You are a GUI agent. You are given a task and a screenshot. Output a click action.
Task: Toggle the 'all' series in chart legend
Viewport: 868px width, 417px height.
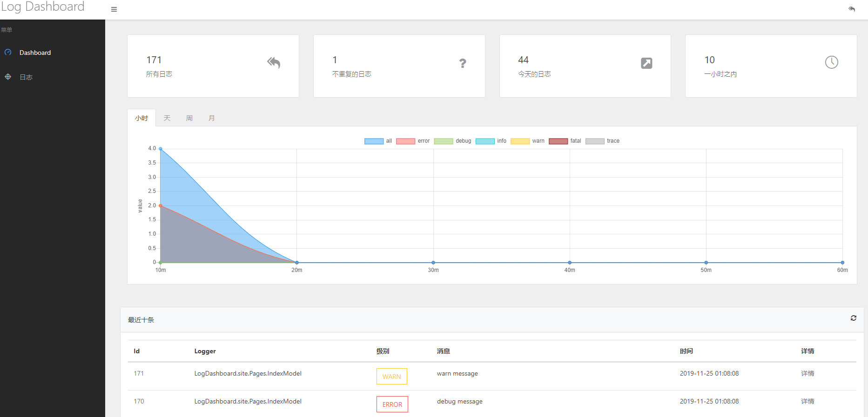(x=378, y=141)
